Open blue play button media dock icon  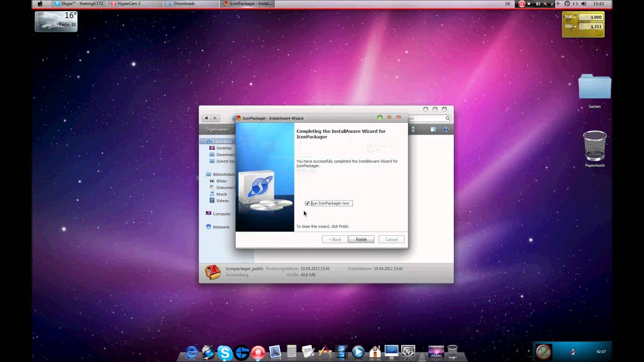point(358,351)
